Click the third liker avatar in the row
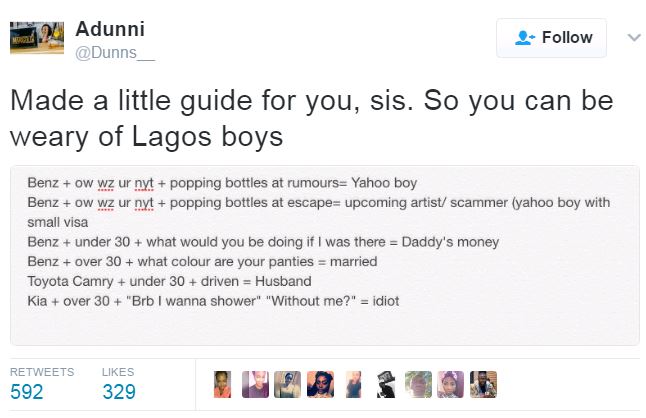The image size is (646, 418). 287,385
